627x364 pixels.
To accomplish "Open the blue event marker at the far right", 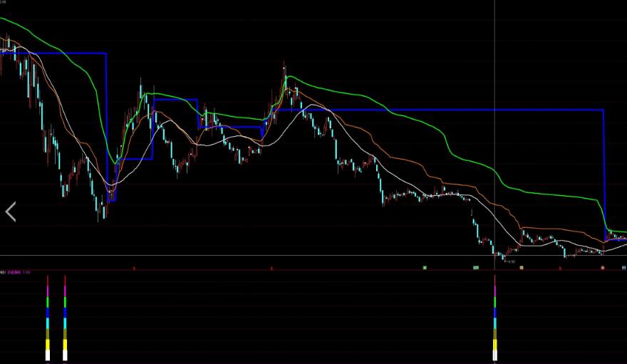I will point(624,268).
